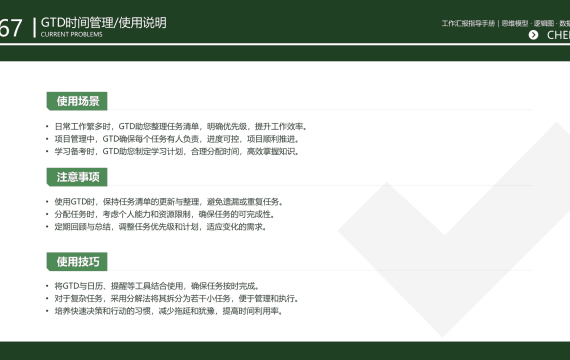The image size is (570, 360).
Task: Click the line starting "分配任务时"
Action: pyautogui.click(x=165, y=214)
